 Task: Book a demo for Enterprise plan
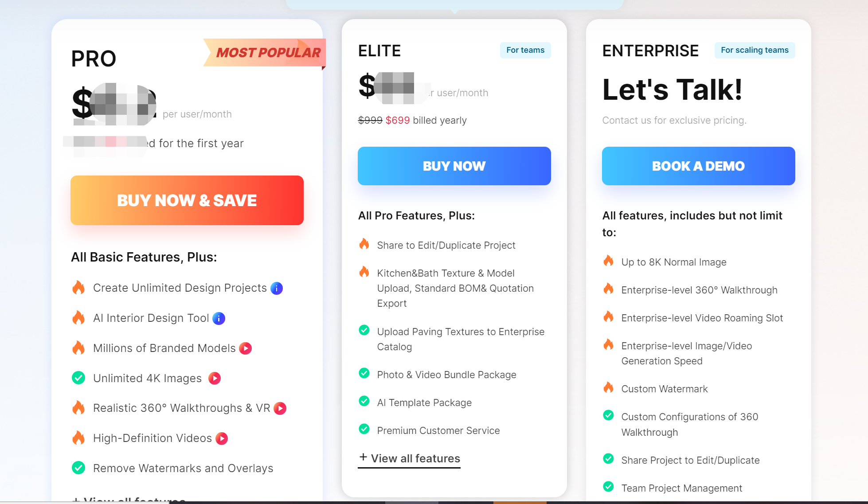tap(698, 166)
